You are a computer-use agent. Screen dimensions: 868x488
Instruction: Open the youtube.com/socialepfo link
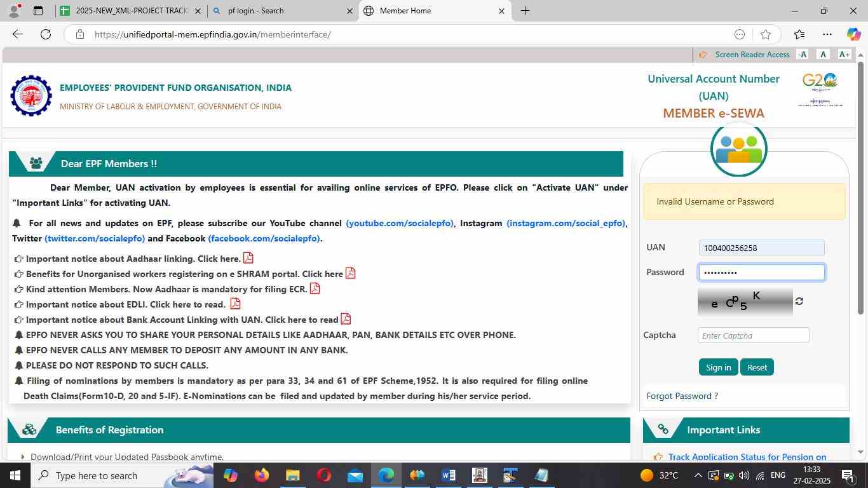pyautogui.click(x=400, y=223)
